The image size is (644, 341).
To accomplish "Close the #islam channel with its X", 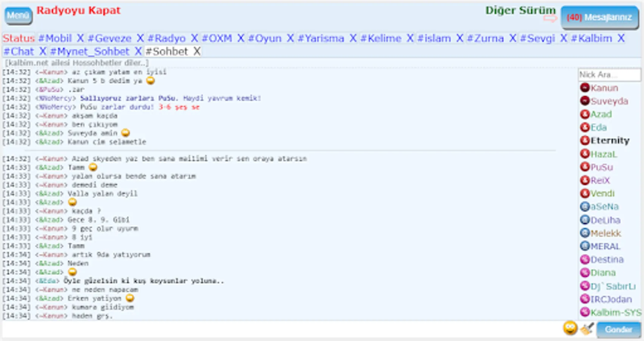I will click(x=460, y=38).
